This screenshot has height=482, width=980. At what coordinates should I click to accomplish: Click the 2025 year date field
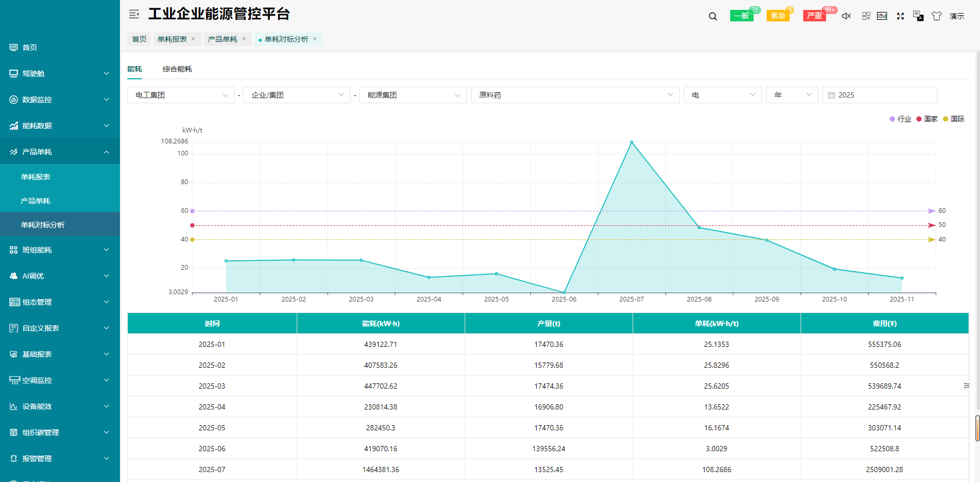tap(879, 95)
